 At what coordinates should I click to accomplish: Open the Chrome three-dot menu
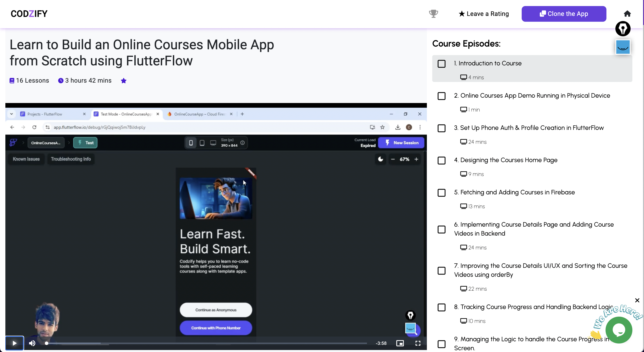click(420, 127)
